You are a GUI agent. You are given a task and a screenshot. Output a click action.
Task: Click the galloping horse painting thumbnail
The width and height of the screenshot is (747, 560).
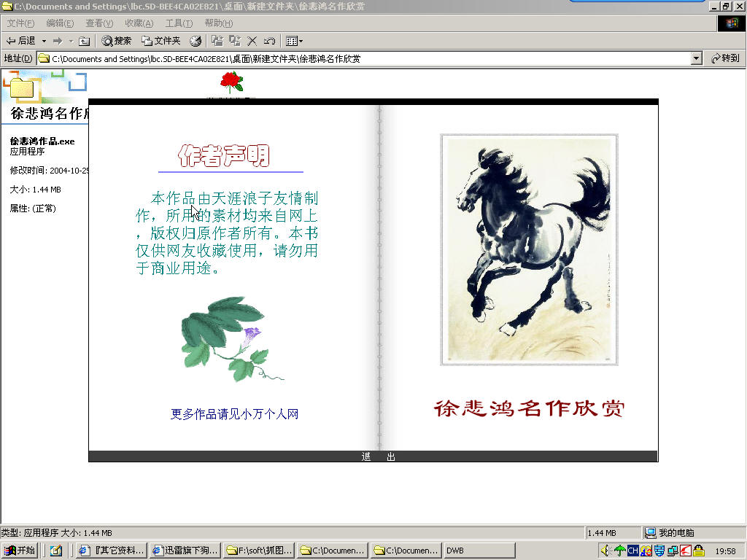click(x=530, y=250)
